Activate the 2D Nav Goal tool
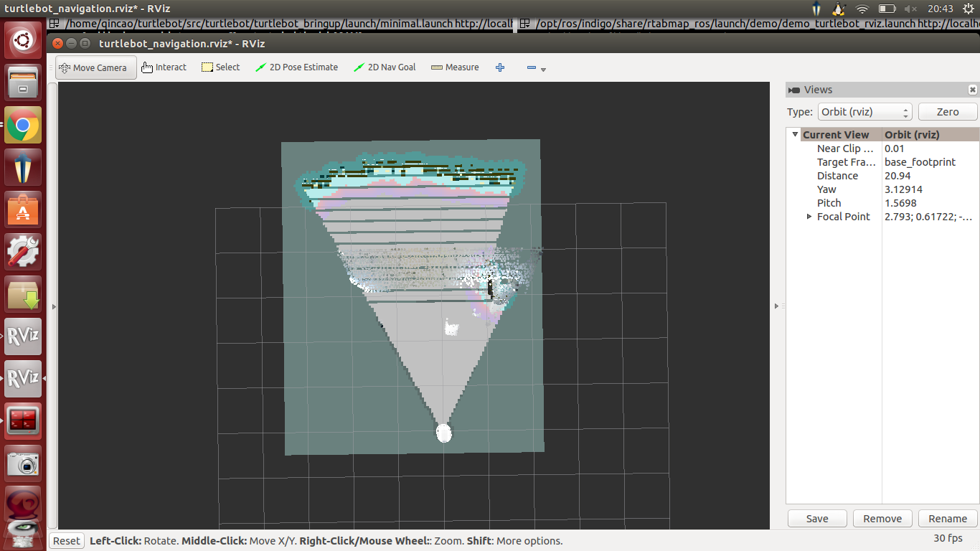This screenshot has height=551, width=980. pyautogui.click(x=385, y=67)
